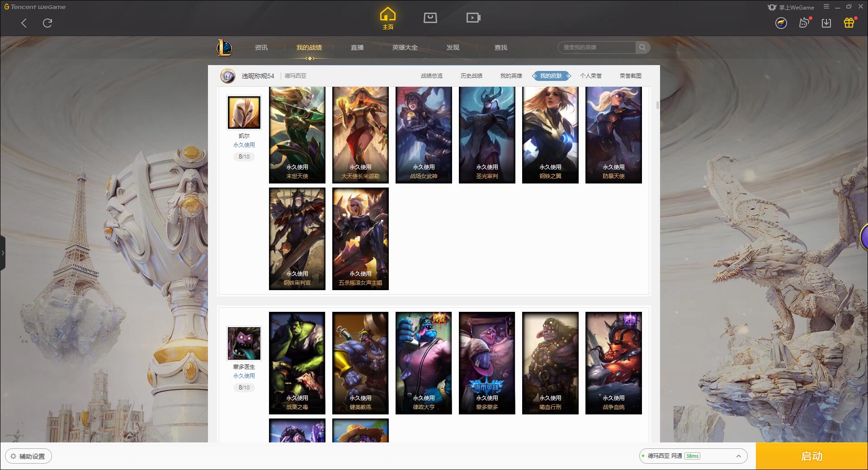This screenshot has height=470, width=868.
Task: Go back with the left arrow icon
Action: pos(24,23)
